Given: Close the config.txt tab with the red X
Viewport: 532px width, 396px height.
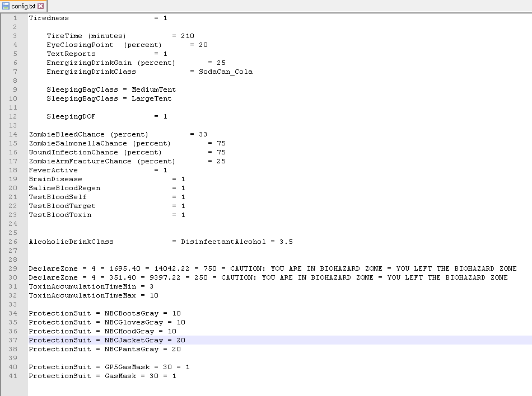Looking at the screenshot, I should (41, 6).
